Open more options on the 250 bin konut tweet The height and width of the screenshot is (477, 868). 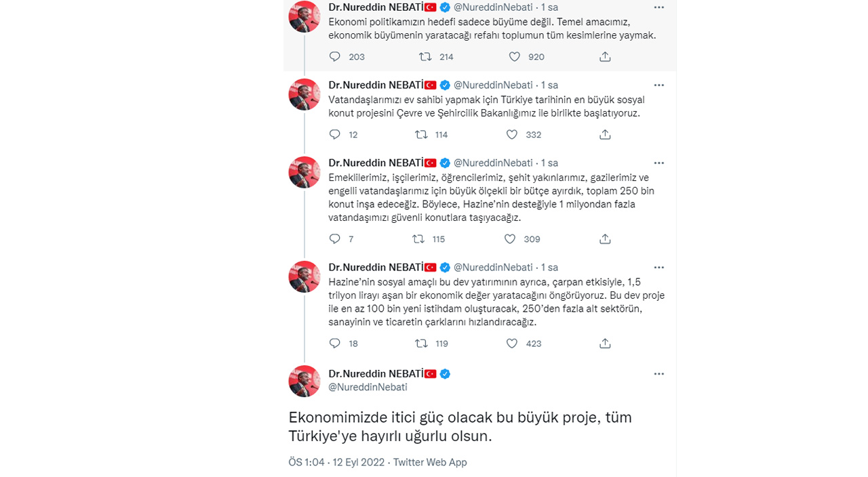pyautogui.click(x=658, y=163)
